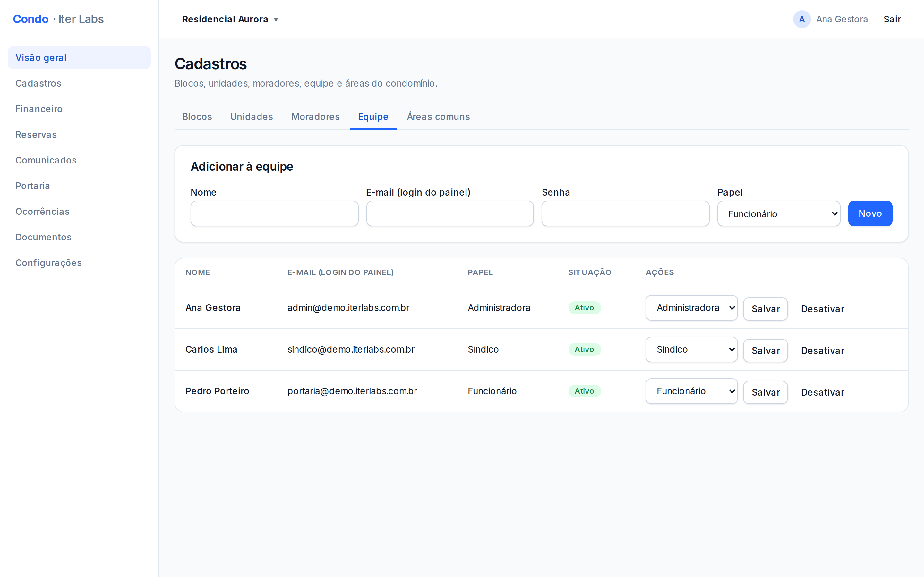
Task: Open the Papel dropdown in add form
Action: [x=779, y=214]
